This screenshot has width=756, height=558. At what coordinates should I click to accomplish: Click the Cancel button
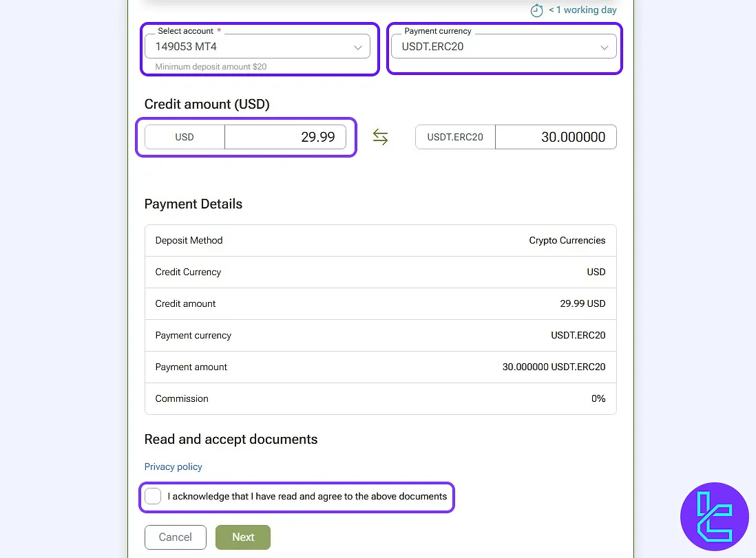(176, 537)
